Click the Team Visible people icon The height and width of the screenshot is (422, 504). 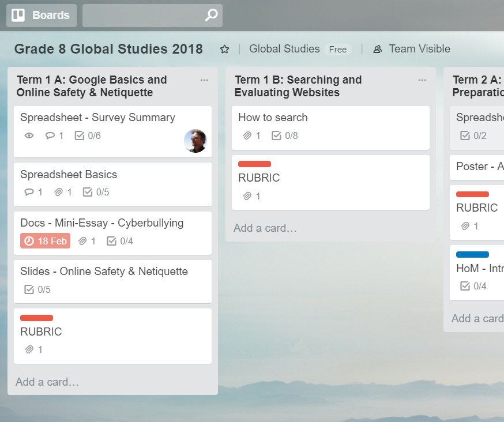click(378, 50)
